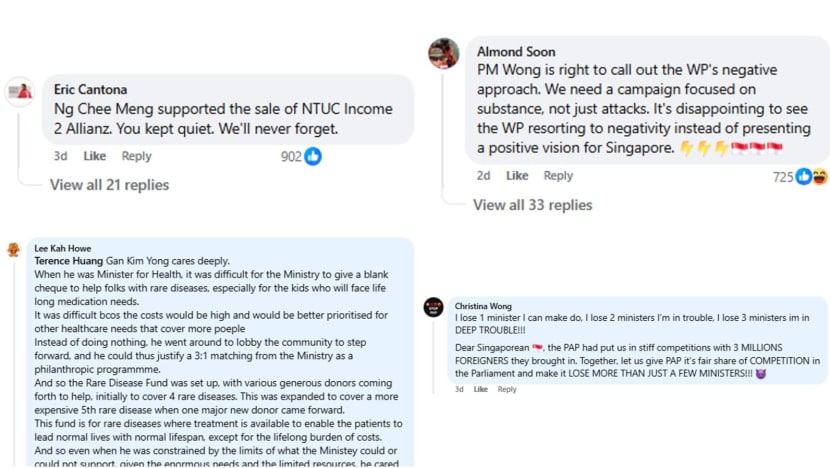Reply to Christina Wong's comment

coord(507,389)
